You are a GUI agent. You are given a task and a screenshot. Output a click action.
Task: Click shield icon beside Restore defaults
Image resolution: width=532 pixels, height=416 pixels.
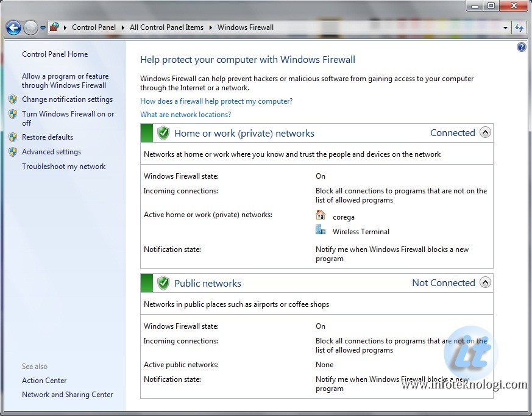click(13, 137)
